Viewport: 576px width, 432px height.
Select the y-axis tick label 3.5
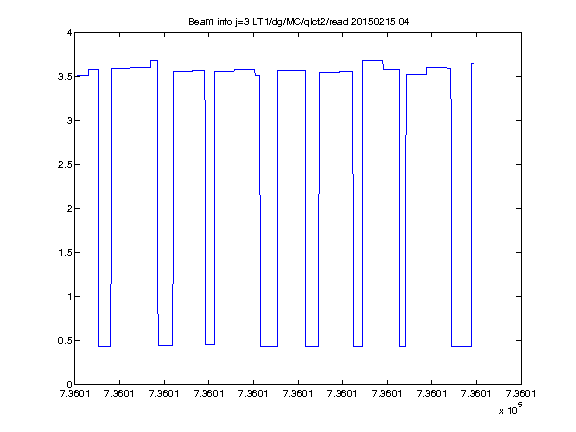[65, 77]
